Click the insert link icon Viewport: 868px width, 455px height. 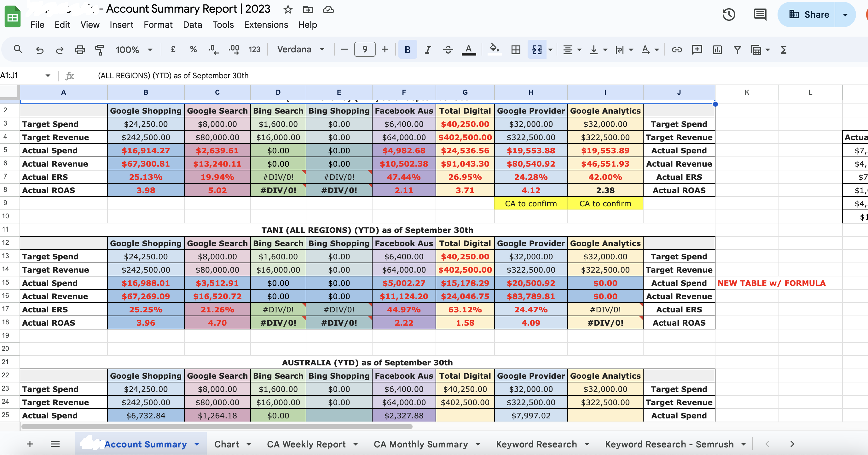click(677, 50)
